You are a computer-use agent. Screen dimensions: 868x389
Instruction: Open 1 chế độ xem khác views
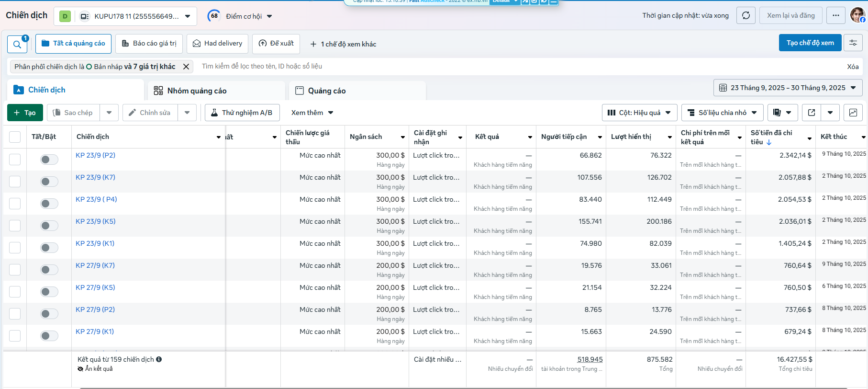pos(343,44)
